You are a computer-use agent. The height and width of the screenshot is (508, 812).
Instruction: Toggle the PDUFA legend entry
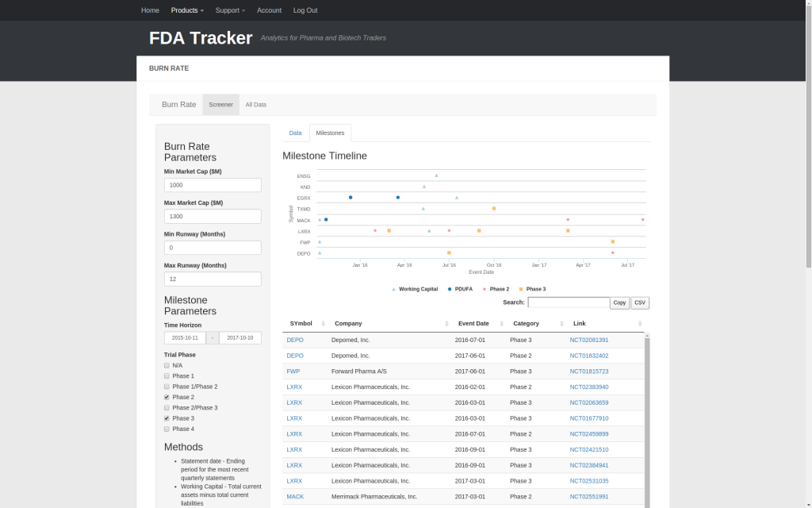[461, 289]
